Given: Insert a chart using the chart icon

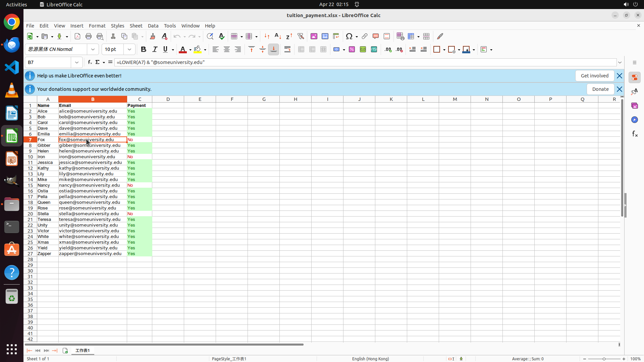Looking at the screenshot, I should point(325,36).
